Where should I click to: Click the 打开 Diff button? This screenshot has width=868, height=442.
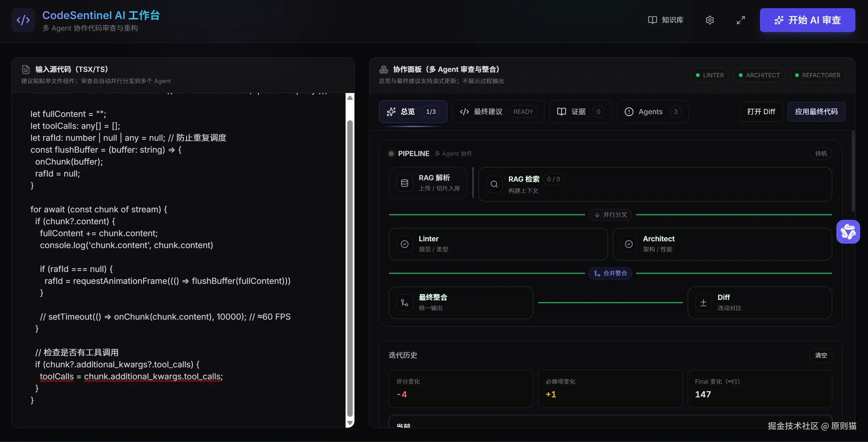pos(761,112)
